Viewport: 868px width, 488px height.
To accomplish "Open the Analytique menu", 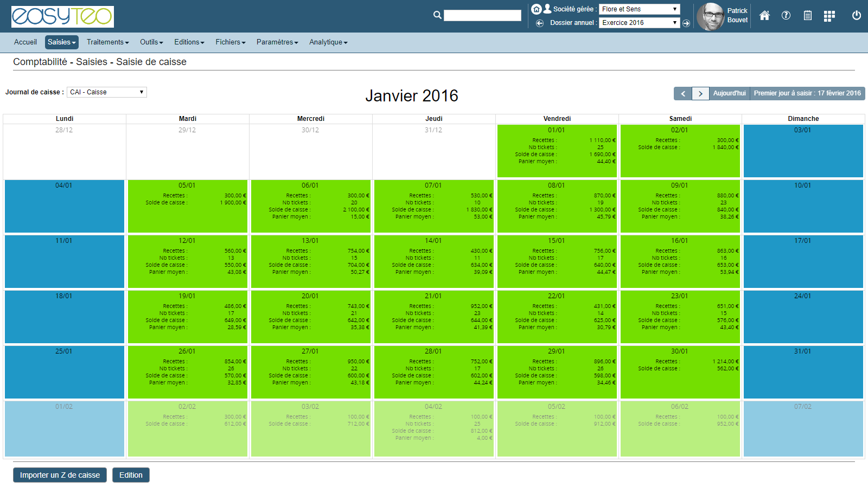I will point(328,42).
